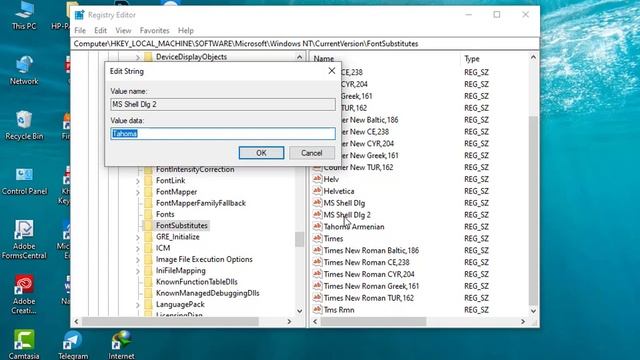Click the Tahoma Armenian value icon
This screenshot has width=640, height=360.
(x=317, y=226)
